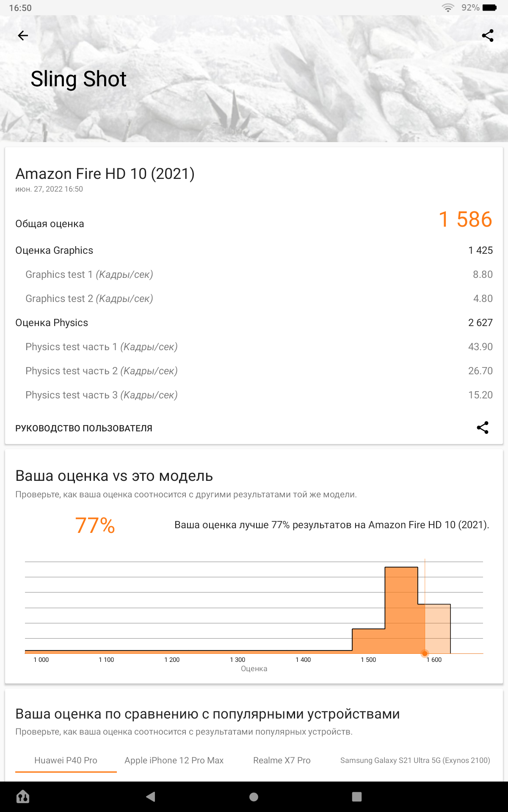Screen dimensions: 508x812
Task: Tap the Wi-Fi status icon
Action: pos(447,8)
